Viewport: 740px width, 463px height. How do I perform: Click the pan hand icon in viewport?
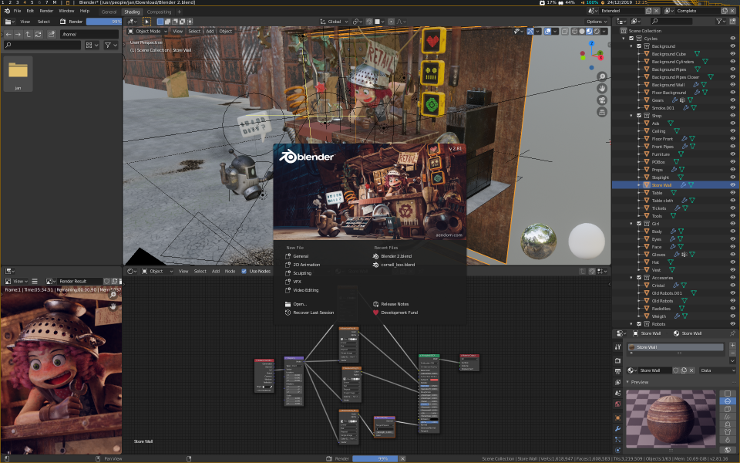602,88
